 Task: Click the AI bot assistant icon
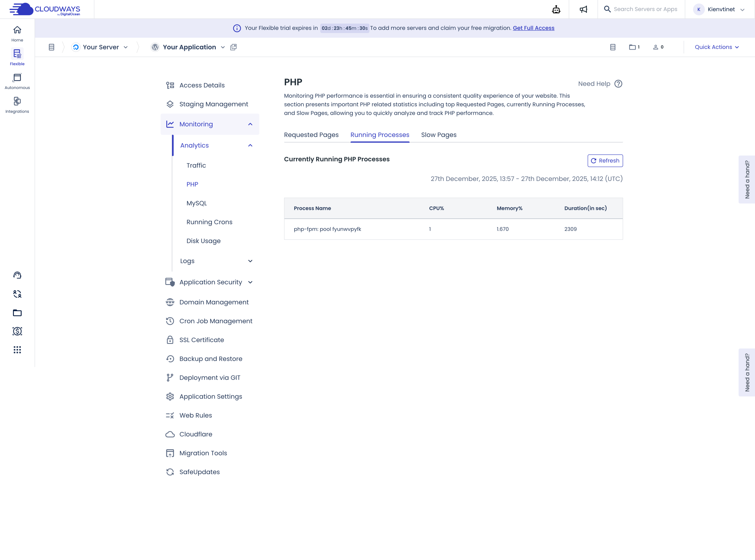556,9
